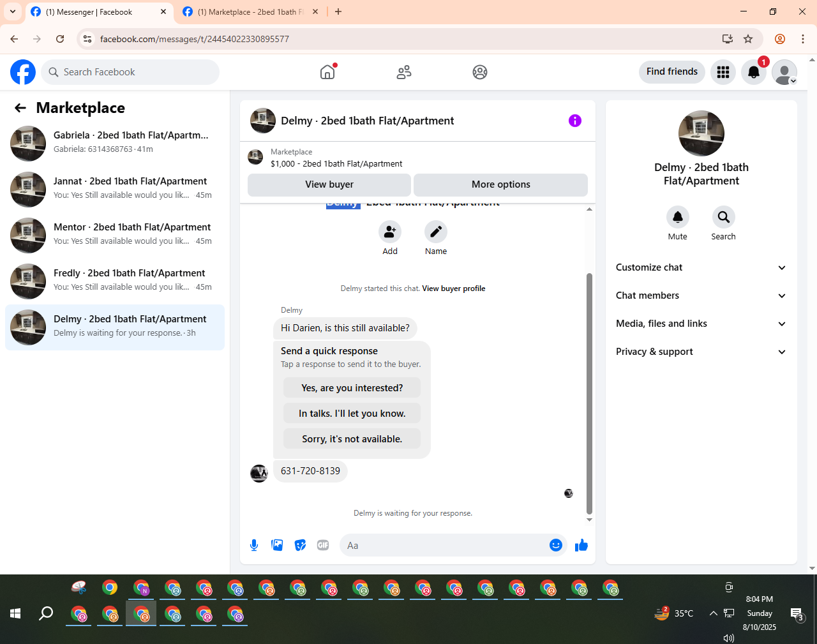Screen dimensions: 817x644
Task: Expand Customize chat section
Action: tap(701, 267)
